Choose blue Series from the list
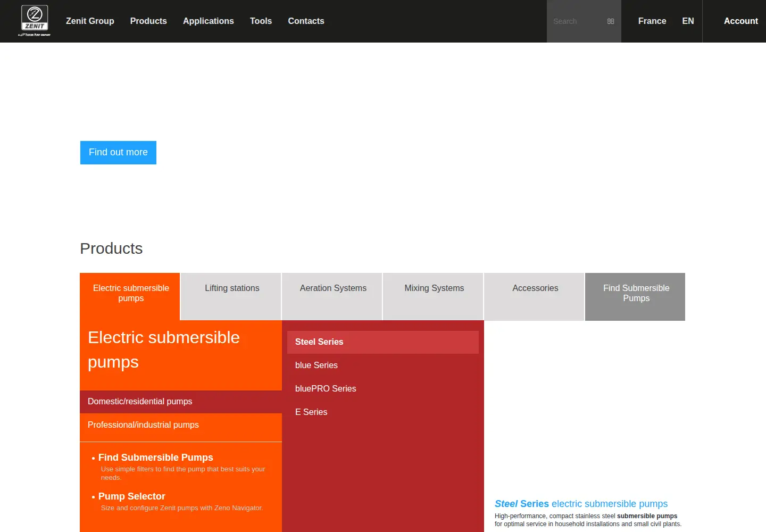The image size is (766, 532). pyautogui.click(x=383, y=365)
